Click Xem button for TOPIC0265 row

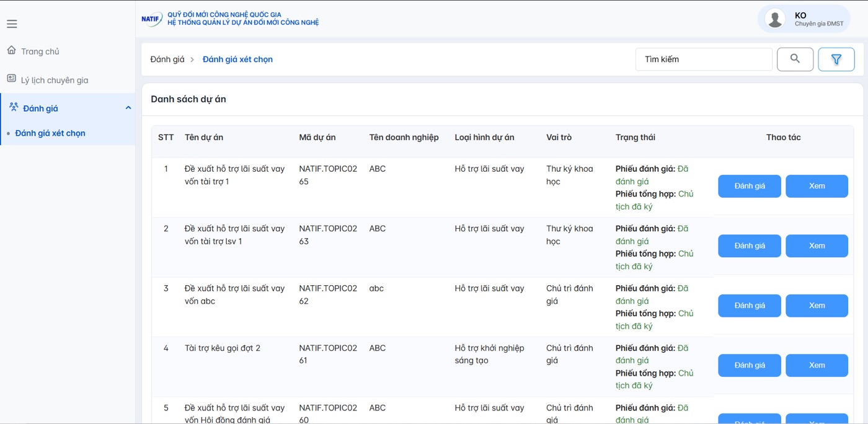tap(817, 186)
